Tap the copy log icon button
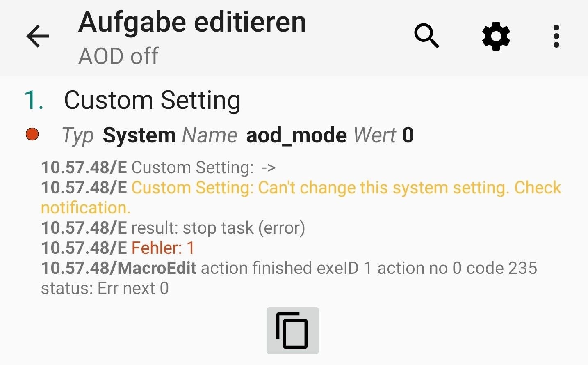This screenshot has height=365, width=588. pos(293,331)
